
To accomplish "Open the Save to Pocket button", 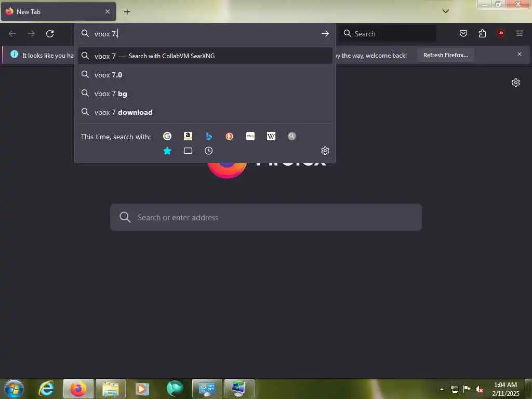I will coord(463,33).
